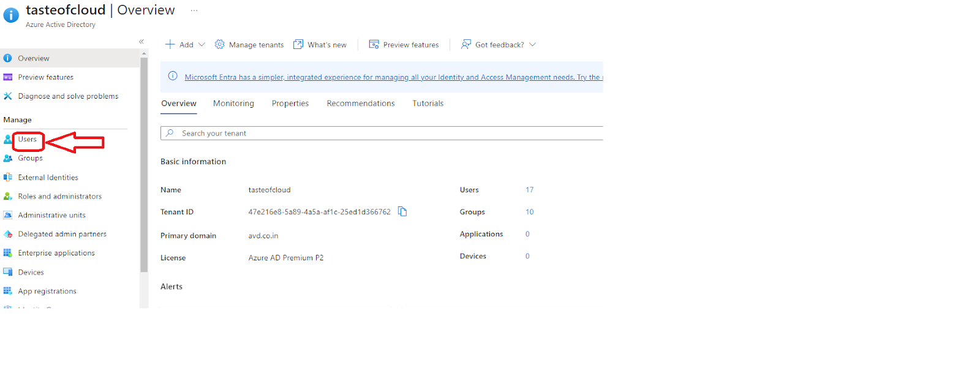Click the magnifier icon in tenant search
Image resolution: width=980 pixels, height=381 pixels.
(x=170, y=133)
